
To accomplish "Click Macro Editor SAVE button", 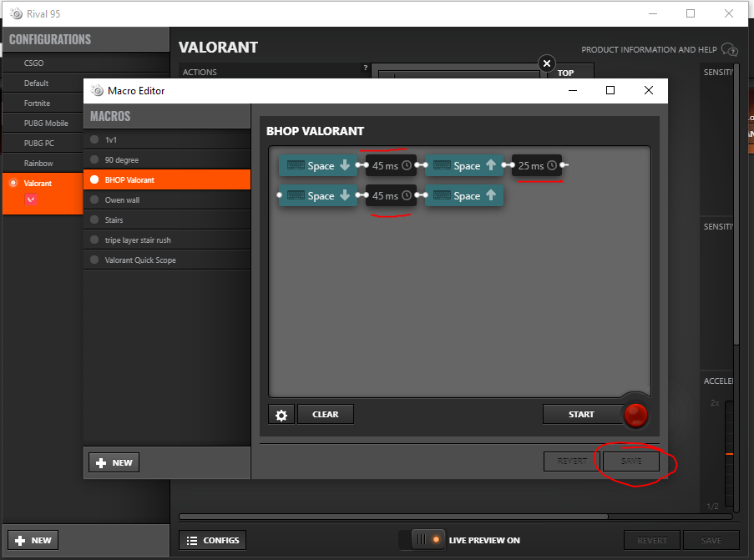I will pos(631,462).
